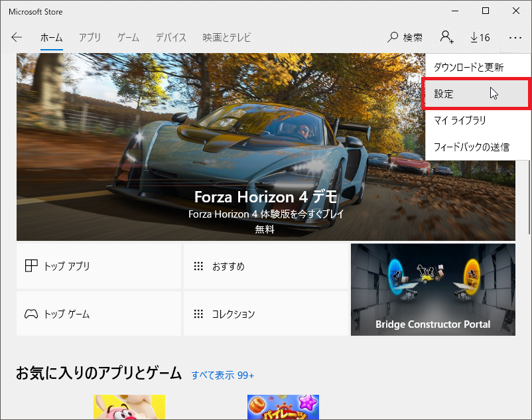Select ダウンロードと更新 menu entry

[468, 68]
